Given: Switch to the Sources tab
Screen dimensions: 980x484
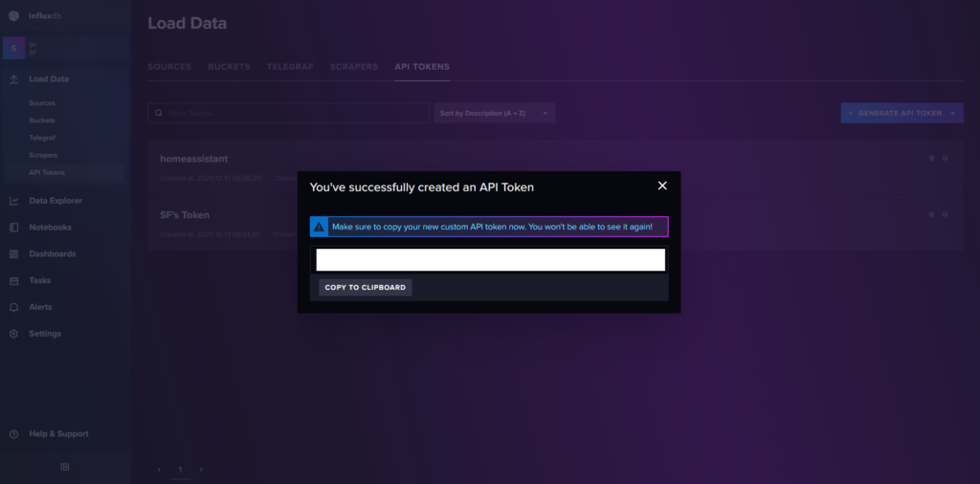Looking at the screenshot, I should [x=169, y=67].
